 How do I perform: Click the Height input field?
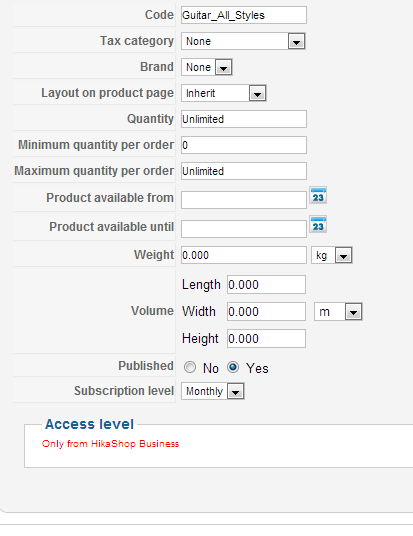coord(266,338)
